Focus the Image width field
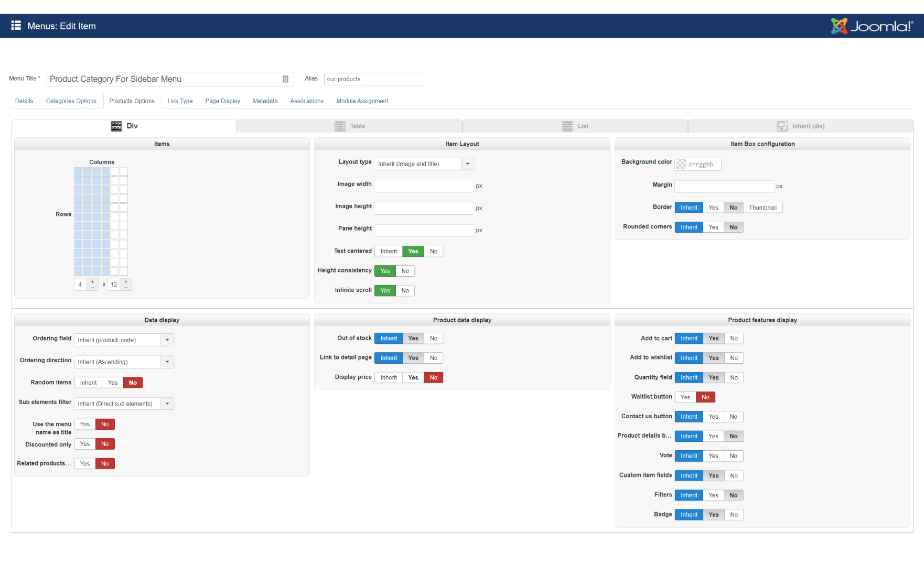This screenshot has width=924, height=566. [424, 186]
